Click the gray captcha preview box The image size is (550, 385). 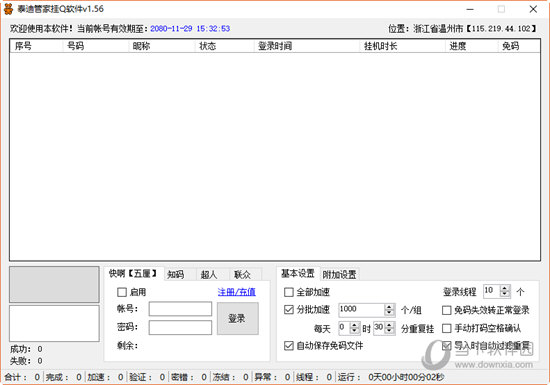[x=54, y=284]
